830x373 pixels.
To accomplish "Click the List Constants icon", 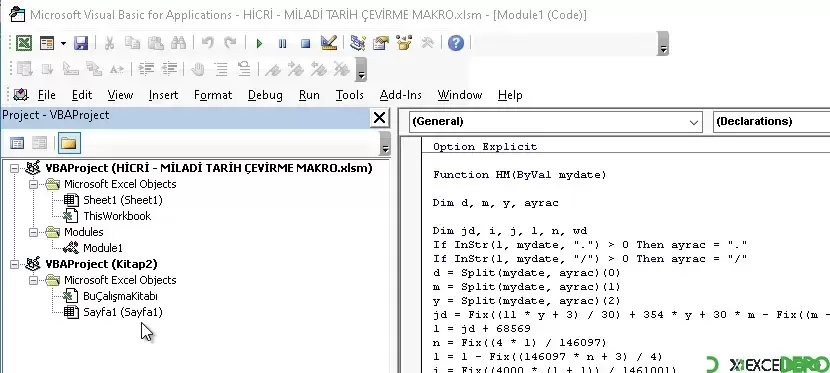I will coord(48,69).
